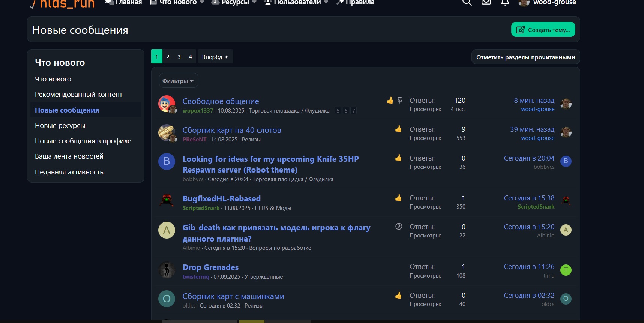
Task: Click the blue B avatar of bobbycs
Action: tap(167, 162)
